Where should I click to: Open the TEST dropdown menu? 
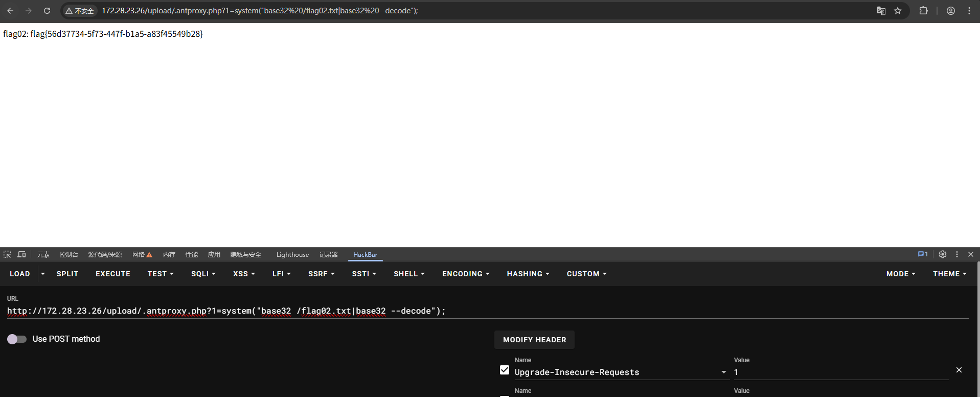click(161, 274)
